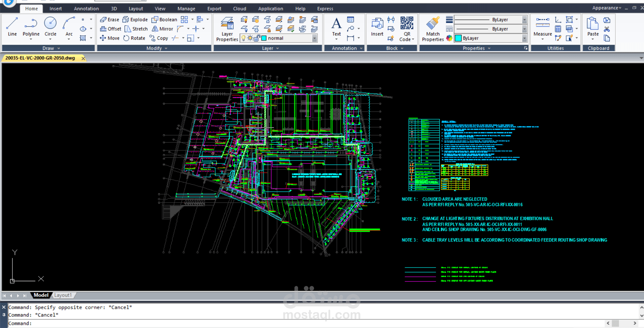Click the Mirror tool in Modify panel
Image resolution: width=644 pixels, height=328 pixels.
pyautogui.click(x=162, y=29)
